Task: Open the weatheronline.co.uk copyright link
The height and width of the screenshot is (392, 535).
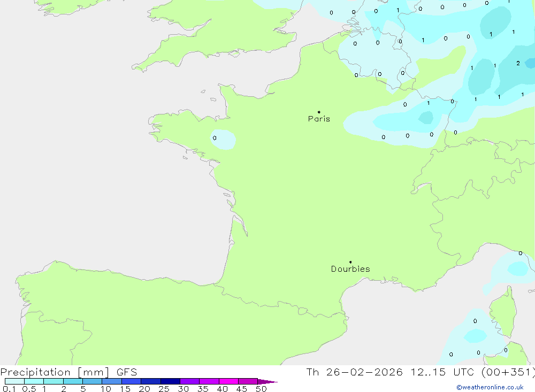Action: 490,387
